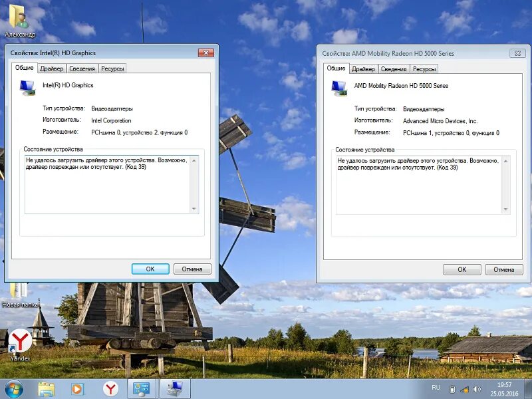The image size is (532, 399).
Task: Click the 'Intel Corporation' manufacturer value
Action: (111, 120)
